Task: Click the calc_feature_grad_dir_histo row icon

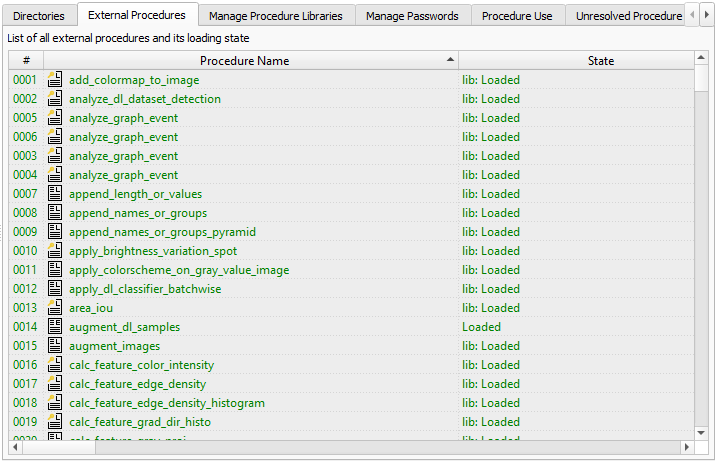Action: pos(55,422)
